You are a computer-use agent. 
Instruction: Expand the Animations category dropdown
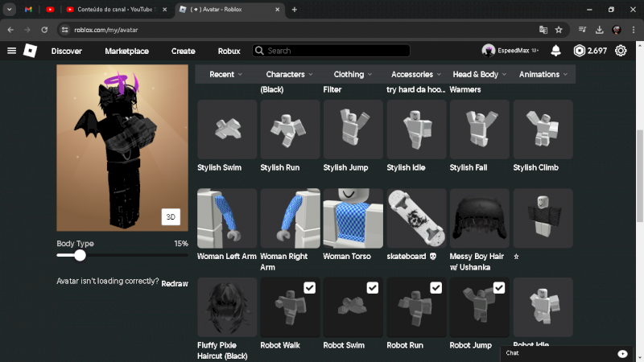543,74
